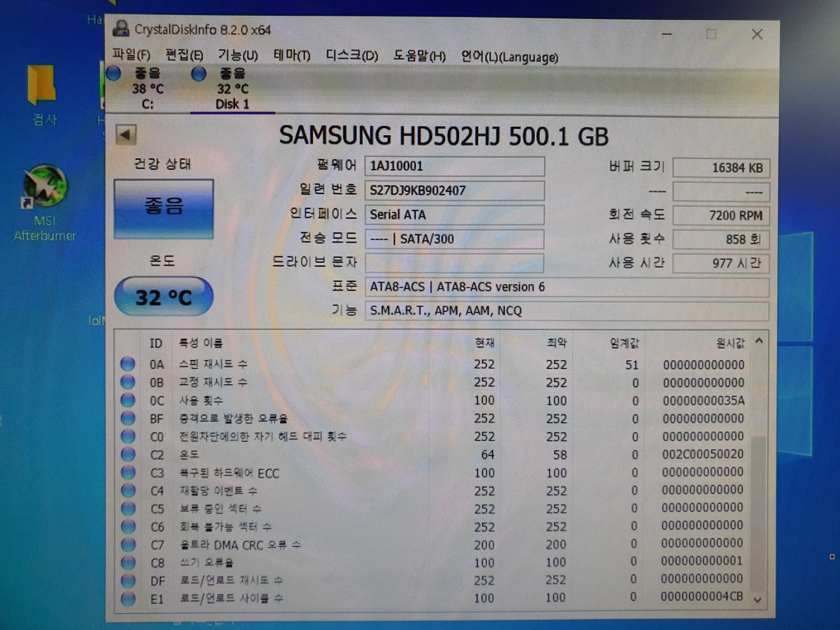The height and width of the screenshot is (630, 840).
Task: Click the 원시값 column header
Action: [x=730, y=343]
